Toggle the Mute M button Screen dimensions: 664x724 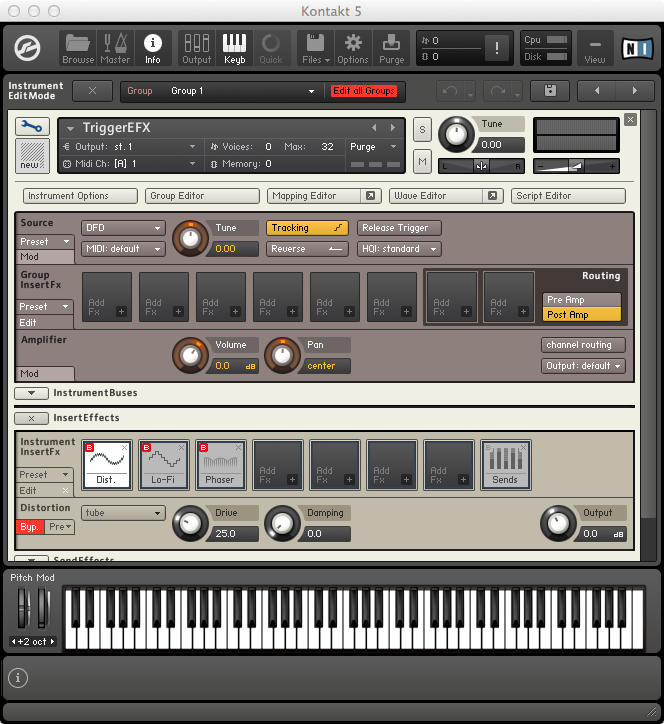coord(422,161)
